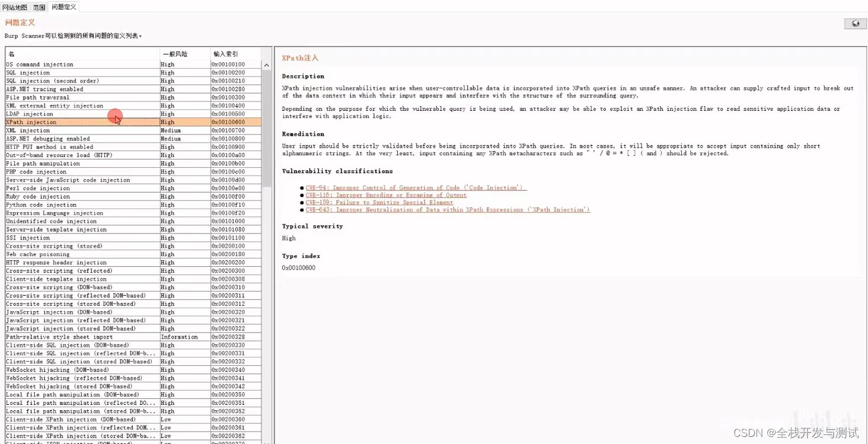Open the 范围 tab
Image resolution: width=868 pixels, height=444 pixels.
click(39, 7)
